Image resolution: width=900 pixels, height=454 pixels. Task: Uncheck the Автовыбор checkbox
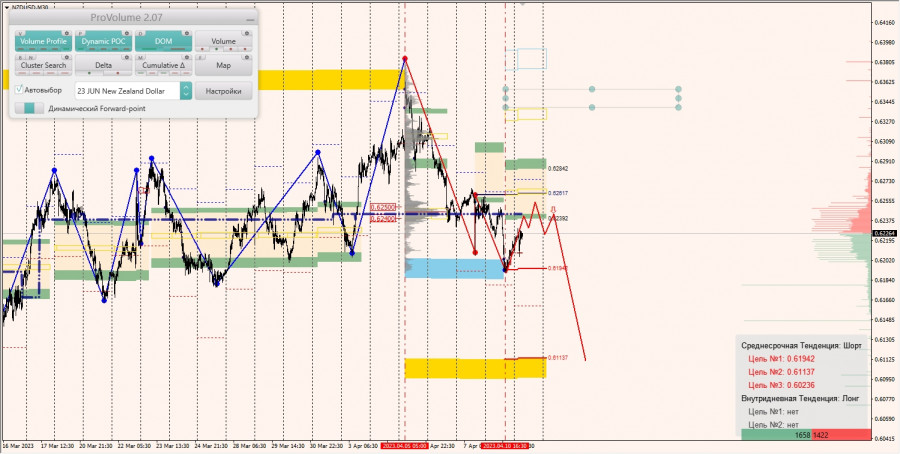[19, 90]
